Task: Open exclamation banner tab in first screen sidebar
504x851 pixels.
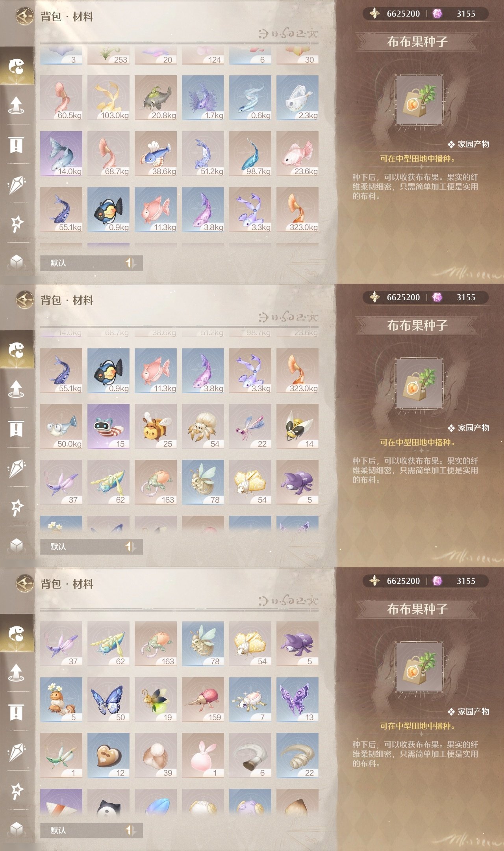Action: click(x=16, y=145)
